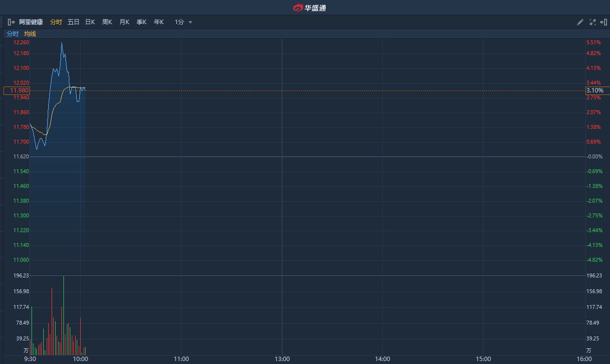Image resolution: width=610 pixels, height=364 pixels.
Task: Open the 1分 interval dropdown
Action: tap(183, 22)
